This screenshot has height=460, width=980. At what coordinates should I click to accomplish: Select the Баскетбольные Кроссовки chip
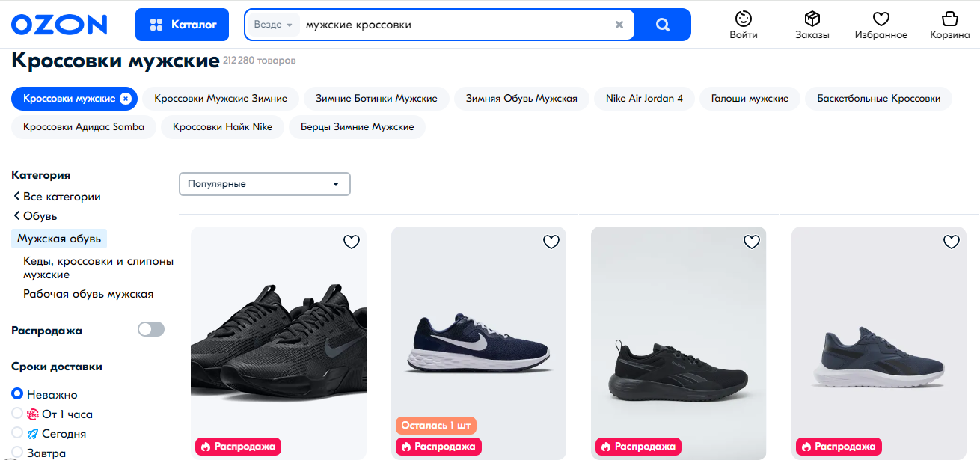coord(878,99)
